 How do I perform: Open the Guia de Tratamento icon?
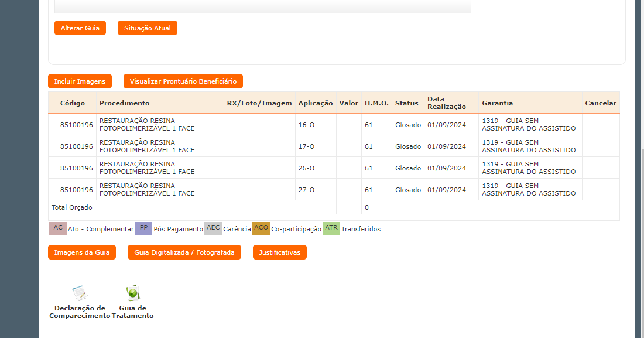pos(133,293)
